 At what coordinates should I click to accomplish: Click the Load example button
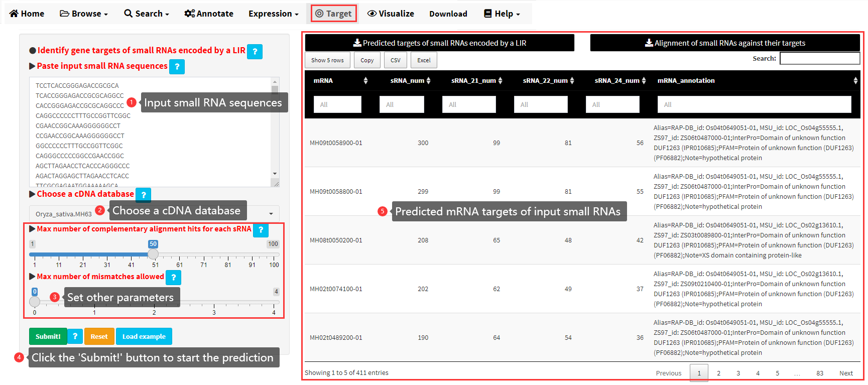pos(144,336)
